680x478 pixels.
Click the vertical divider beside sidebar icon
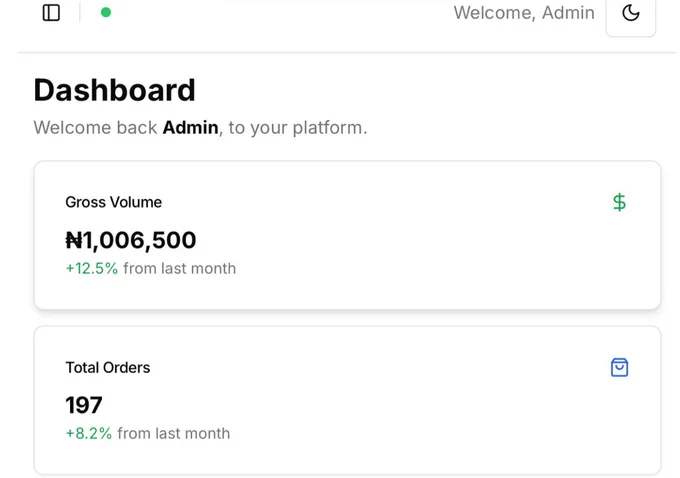(80, 13)
